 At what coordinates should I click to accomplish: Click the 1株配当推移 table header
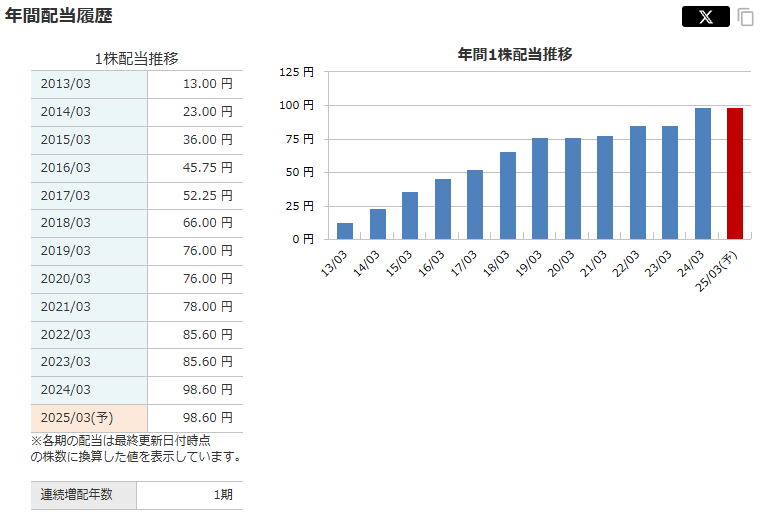tap(136, 59)
